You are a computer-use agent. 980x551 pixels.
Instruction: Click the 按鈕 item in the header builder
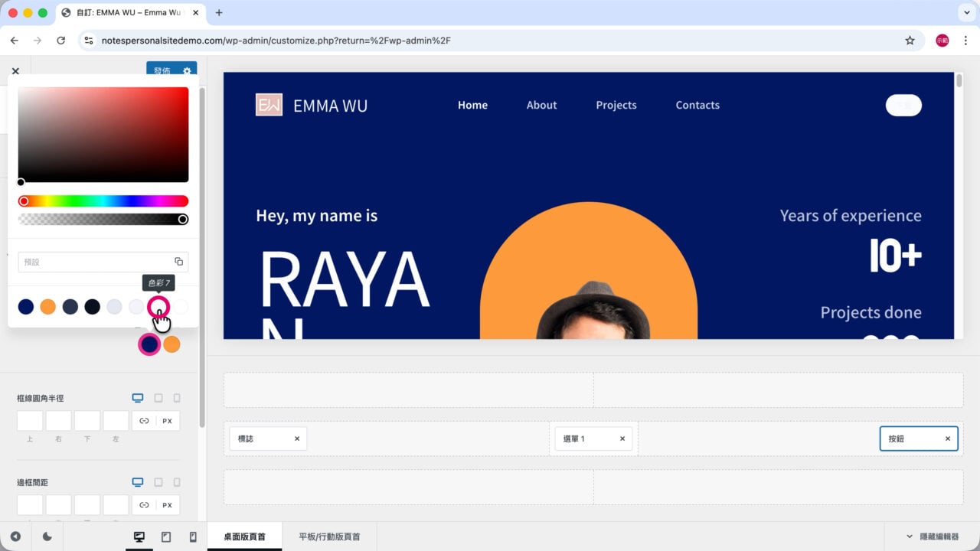pyautogui.click(x=911, y=439)
